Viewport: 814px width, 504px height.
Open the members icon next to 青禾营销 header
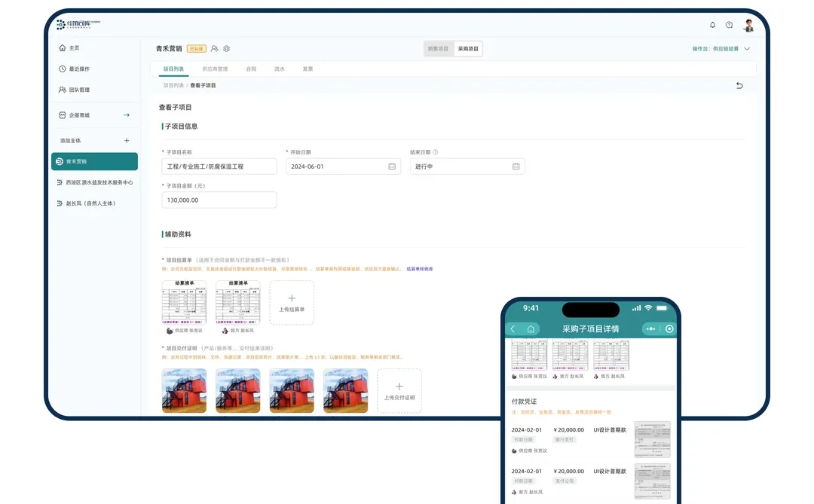214,48
